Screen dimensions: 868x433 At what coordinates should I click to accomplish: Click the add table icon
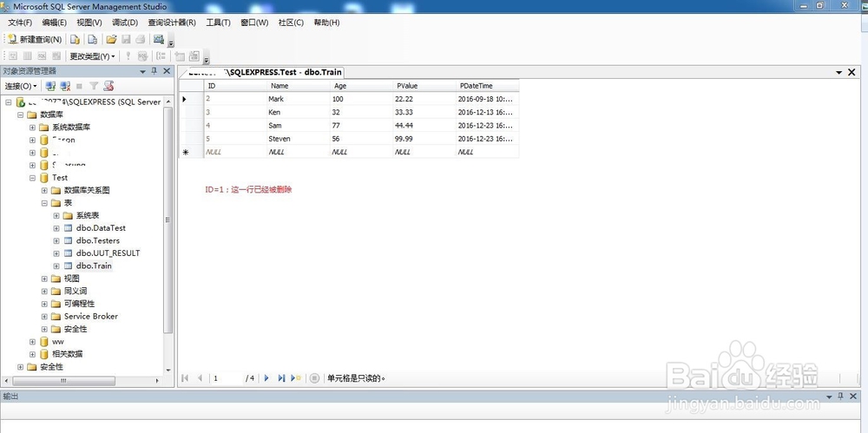[x=180, y=56]
